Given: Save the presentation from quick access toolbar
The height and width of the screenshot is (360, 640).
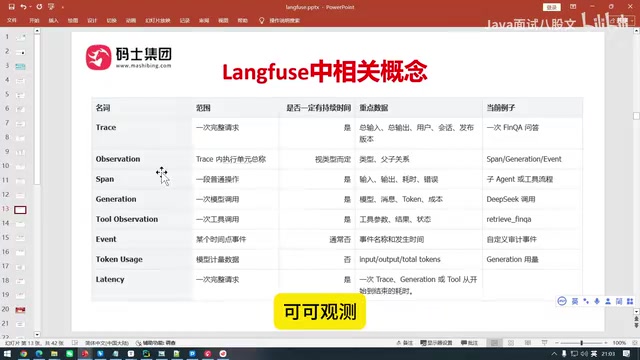Looking at the screenshot, I should tap(11, 7).
